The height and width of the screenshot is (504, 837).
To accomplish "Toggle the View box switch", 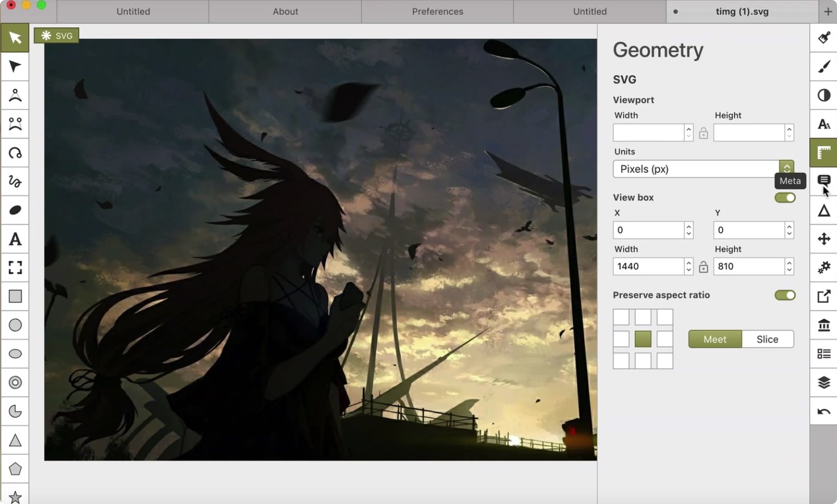I will coord(785,197).
